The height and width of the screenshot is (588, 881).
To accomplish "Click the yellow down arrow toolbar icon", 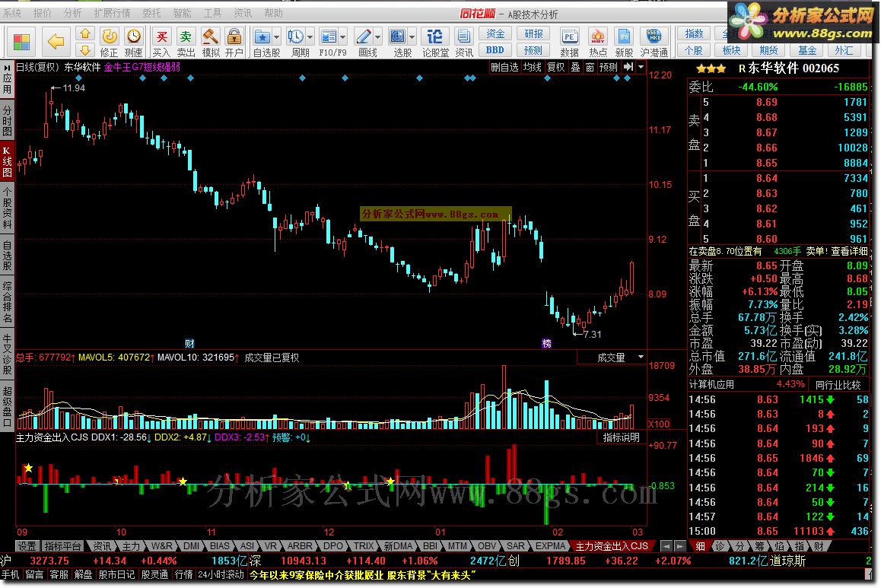I will click(85, 50).
